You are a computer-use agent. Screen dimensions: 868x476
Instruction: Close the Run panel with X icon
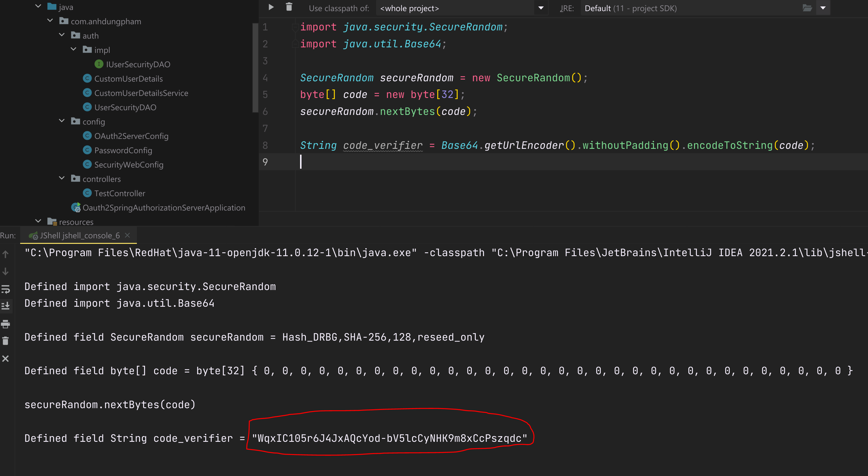pos(5,358)
